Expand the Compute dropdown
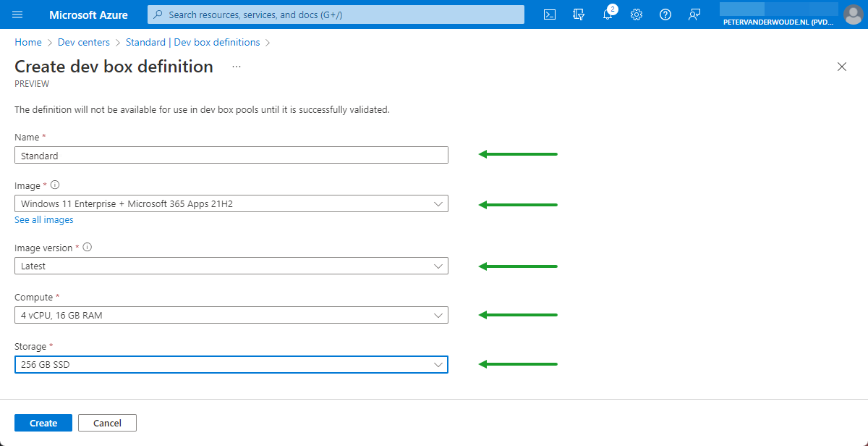 [231, 316]
